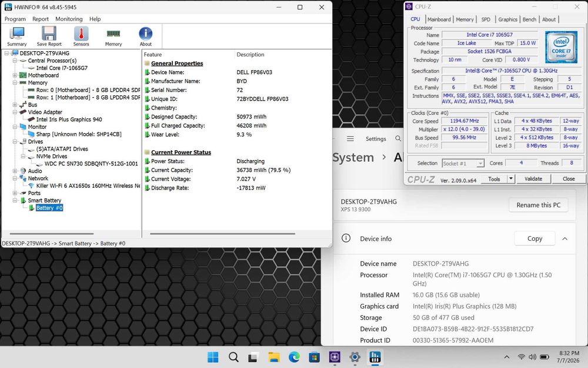
Task: Open the Monitoring menu
Action: [69, 19]
